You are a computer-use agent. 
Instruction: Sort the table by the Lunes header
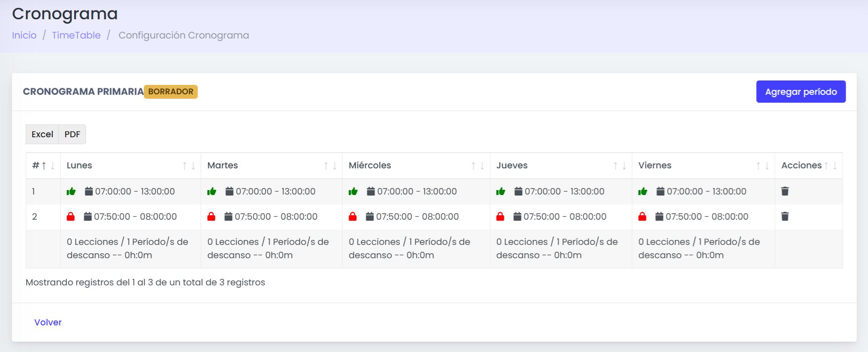pyautogui.click(x=130, y=165)
